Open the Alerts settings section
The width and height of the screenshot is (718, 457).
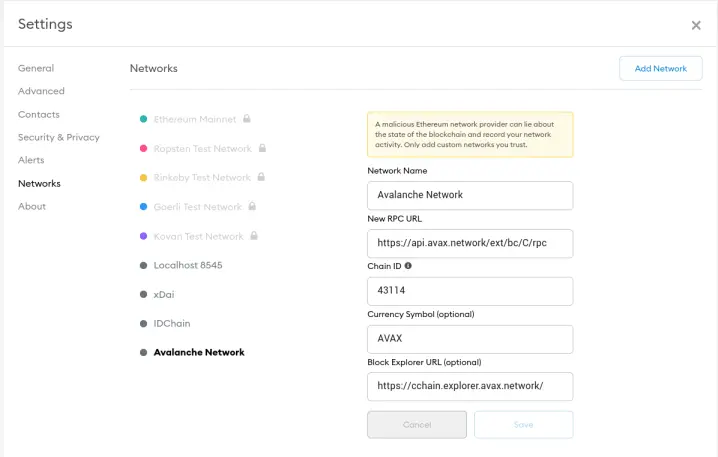pyautogui.click(x=31, y=160)
